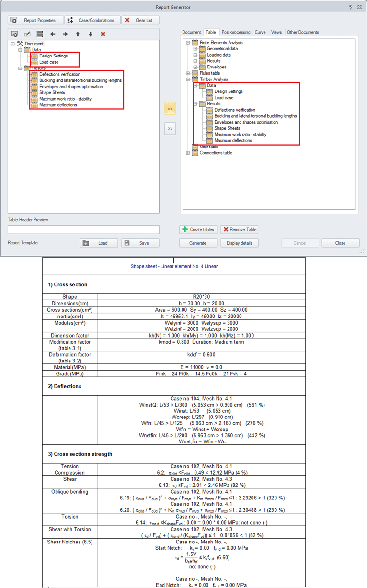Select Deflections verification in left tree
Image resolution: width=367 pixels, height=588 pixels.
[60, 74]
